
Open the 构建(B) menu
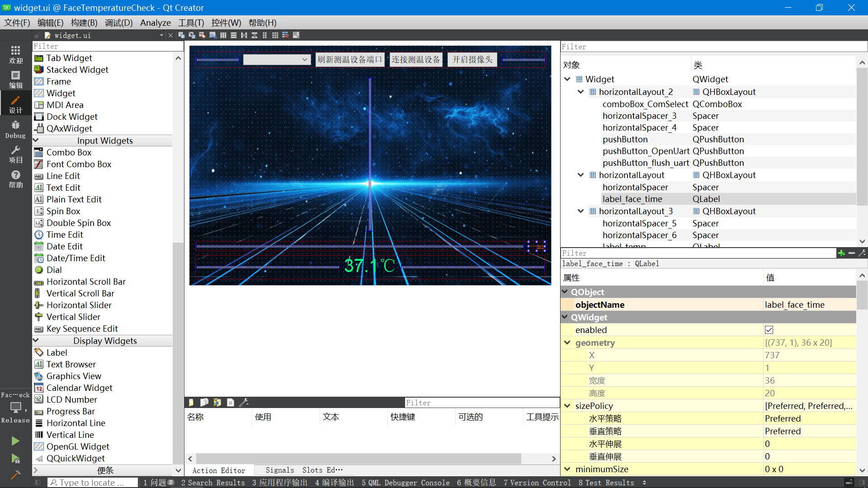(84, 23)
